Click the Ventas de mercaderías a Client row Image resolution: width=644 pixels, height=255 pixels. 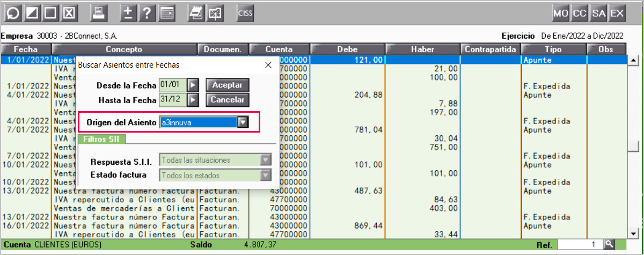[x=314, y=208]
